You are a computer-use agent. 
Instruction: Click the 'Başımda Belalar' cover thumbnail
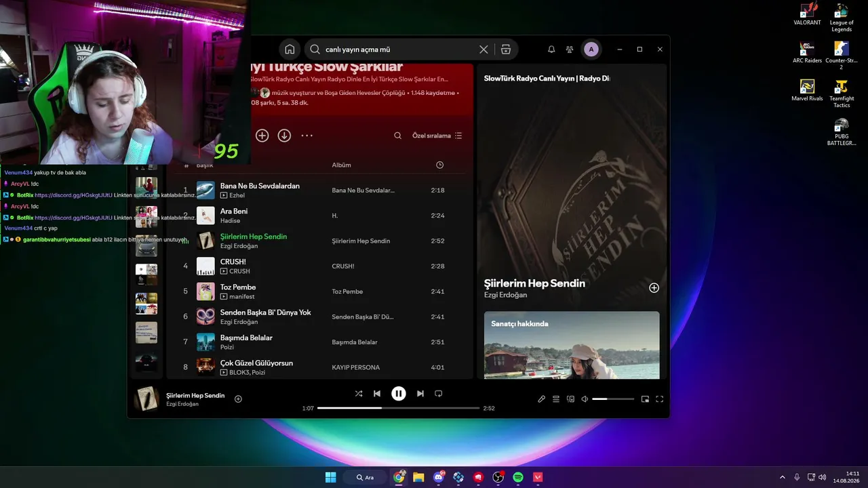pyautogui.click(x=205, y=342)
